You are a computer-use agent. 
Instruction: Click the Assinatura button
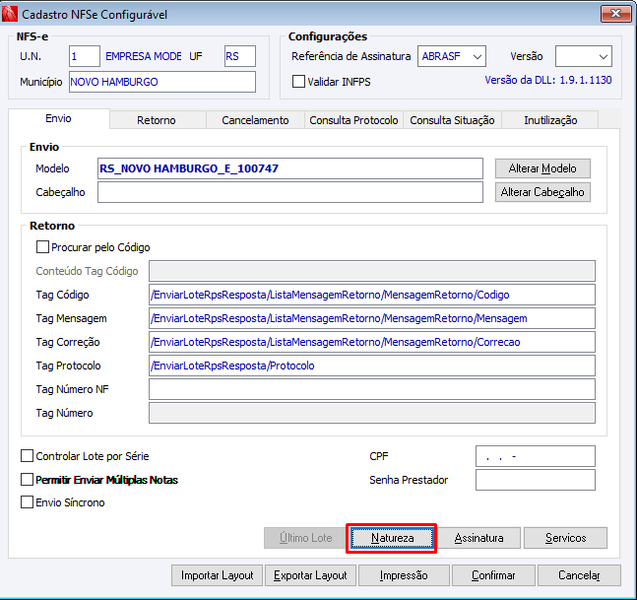click(479, 538)
